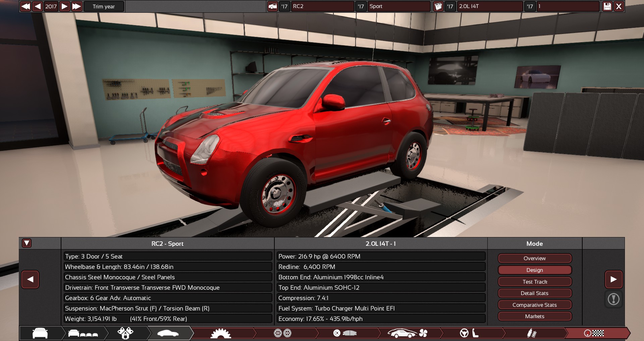Switch to Overview mode

pyautogui.click(x=535, y=258)
